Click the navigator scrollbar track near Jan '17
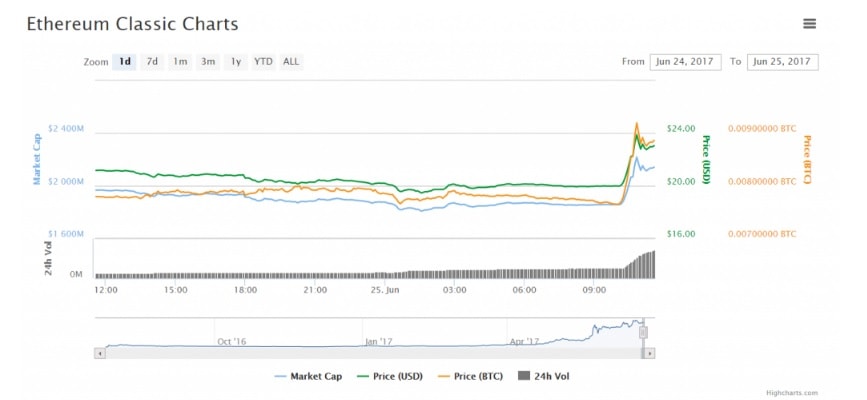The height and width of the screenshot is (400, 867). [378, 353]
